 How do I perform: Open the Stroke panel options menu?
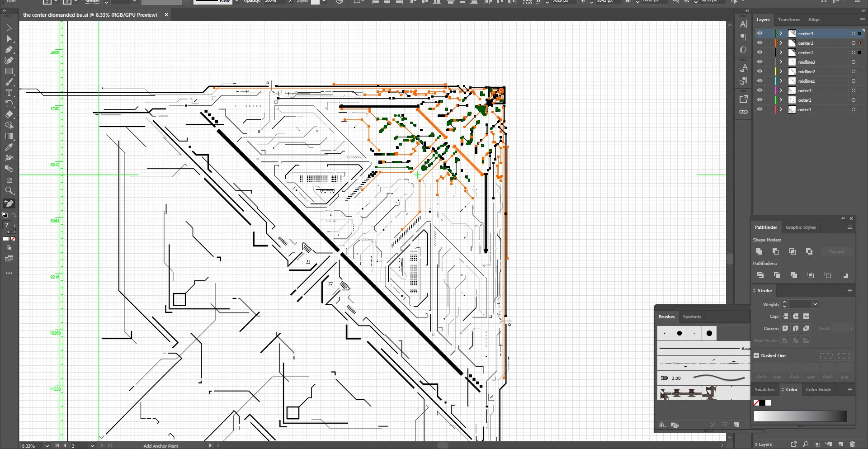[850, 290]
